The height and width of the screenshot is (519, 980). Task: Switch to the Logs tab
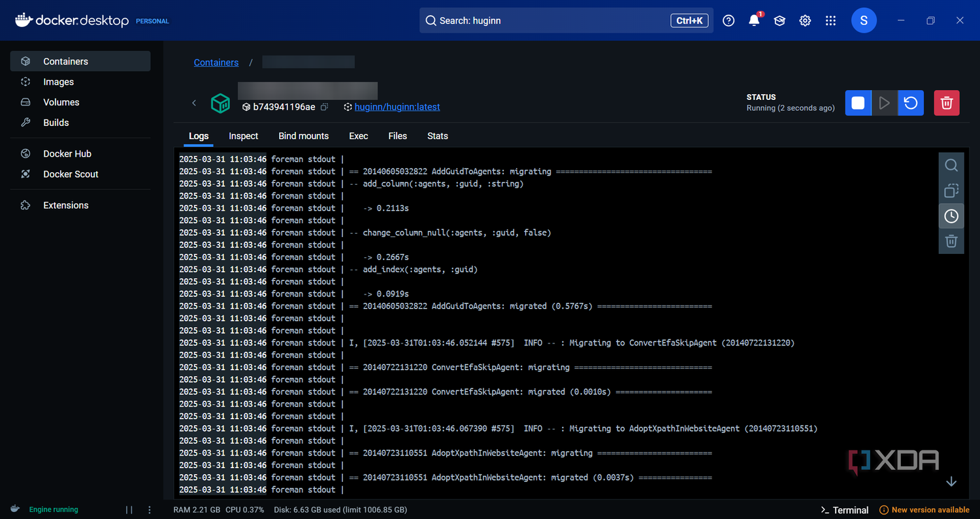coord(199,136)
